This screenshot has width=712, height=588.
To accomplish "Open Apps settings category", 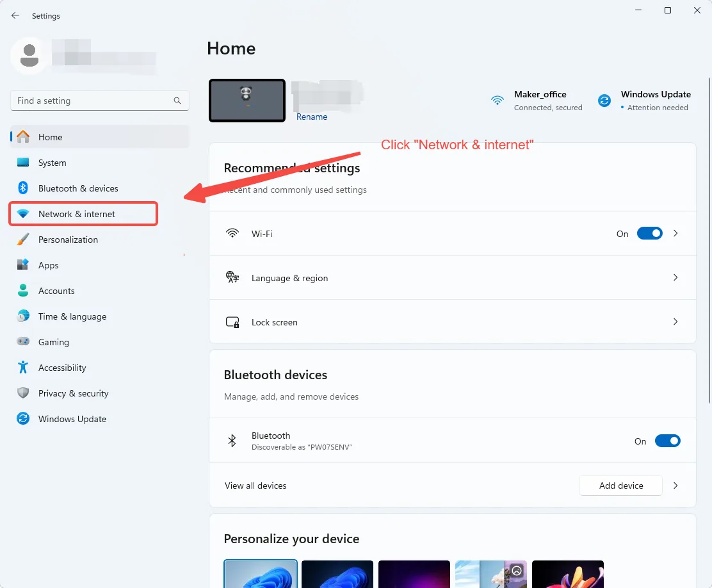I will point(99,265).
